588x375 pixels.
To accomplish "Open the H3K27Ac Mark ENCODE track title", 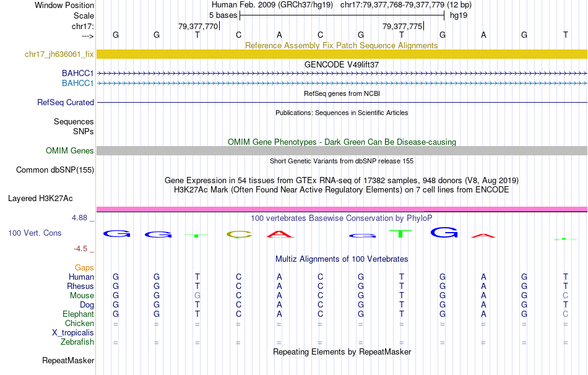I will click(x=342, y=190).
